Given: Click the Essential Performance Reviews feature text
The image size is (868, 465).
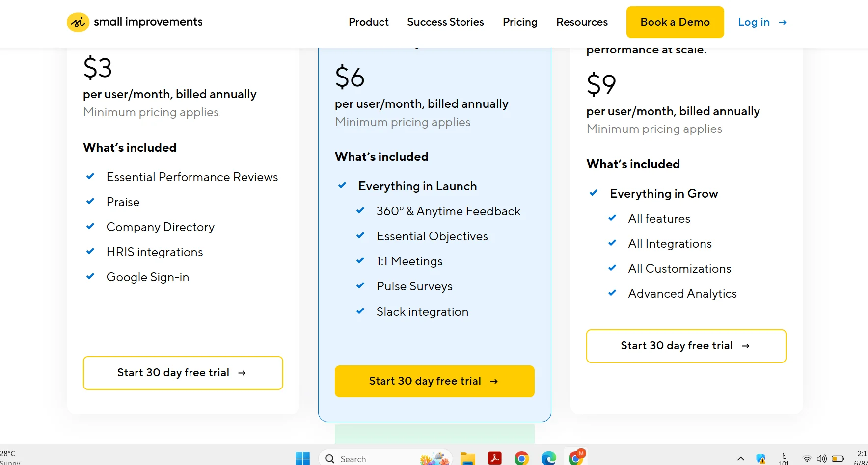Looking at the screenshot, I should 192,177.
